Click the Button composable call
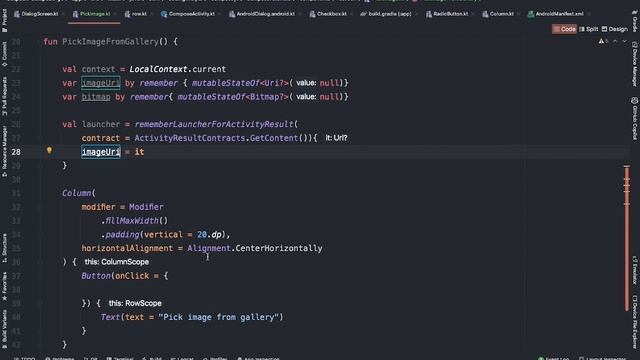This screenshot has height=360, width=640. (96, 276)
